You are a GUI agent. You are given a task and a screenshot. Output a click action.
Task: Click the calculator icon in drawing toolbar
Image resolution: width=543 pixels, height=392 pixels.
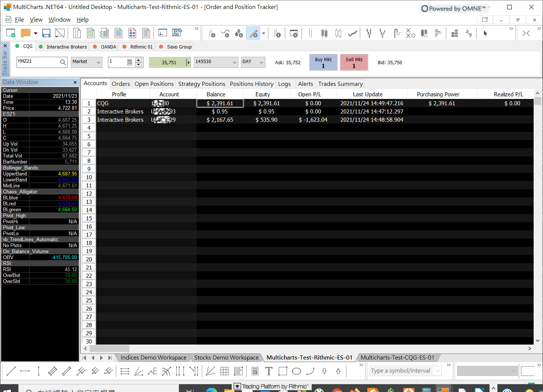pyautogui.click(x=255, y=371)
